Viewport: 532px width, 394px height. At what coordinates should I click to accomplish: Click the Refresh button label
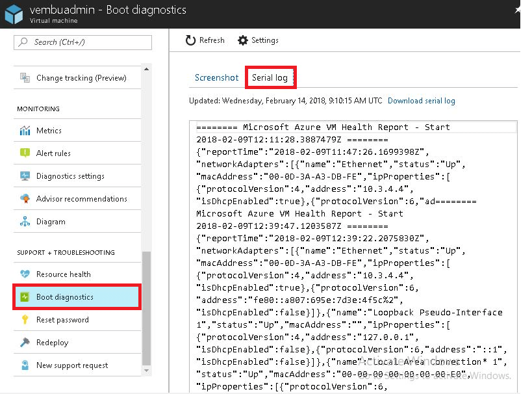[x=212, y=40]
